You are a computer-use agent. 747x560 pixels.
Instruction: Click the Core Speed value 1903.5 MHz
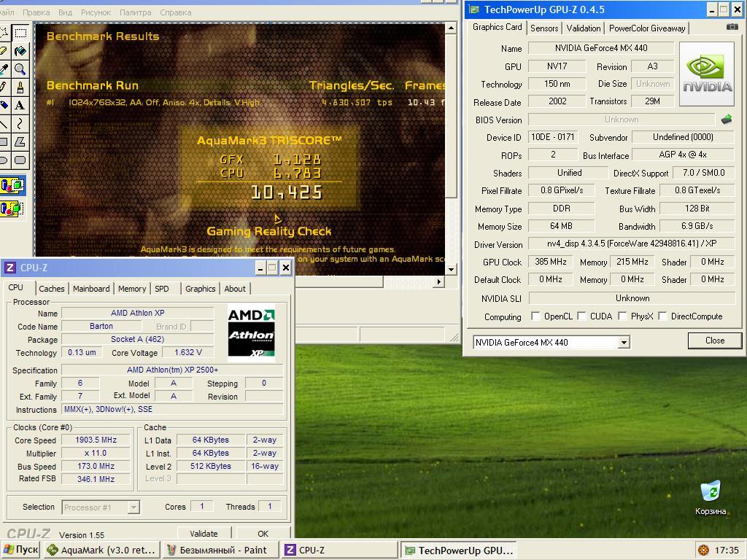point(96,440)
